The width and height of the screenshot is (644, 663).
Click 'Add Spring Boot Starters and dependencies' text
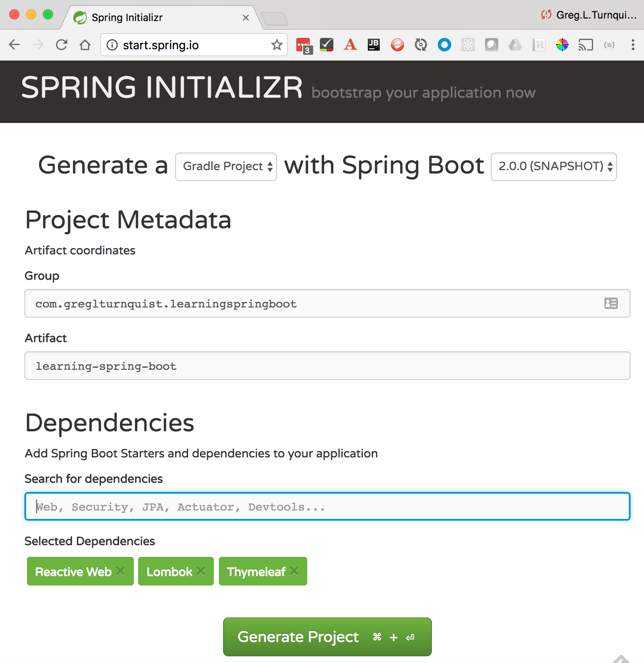pos(201,453)
